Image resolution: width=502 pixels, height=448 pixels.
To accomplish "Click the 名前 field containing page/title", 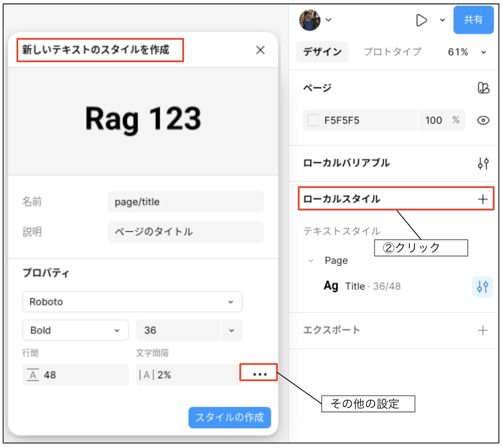I will click(185, 202).
